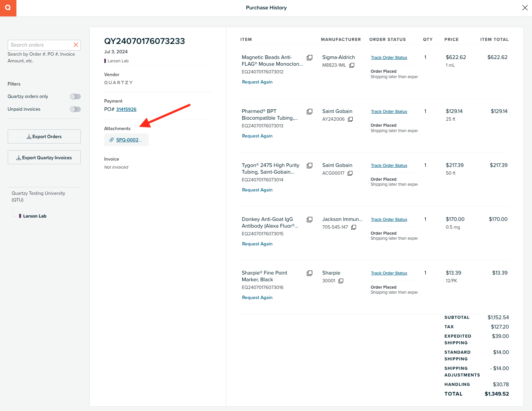The width and height of the screenshot is (532, 411).
Task: Click request ID EQ24070176073013
Action: pyautogui.click(x=262, y=126)
